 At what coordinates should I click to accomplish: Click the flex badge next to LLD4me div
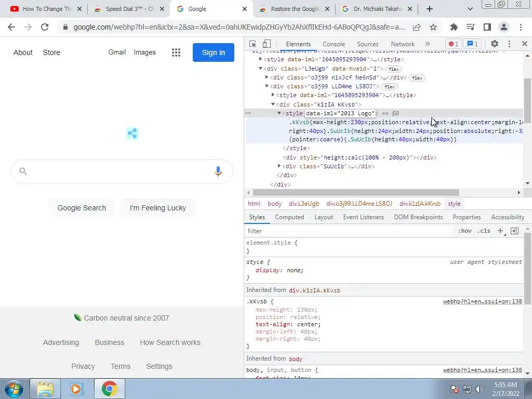click(390, 87)
